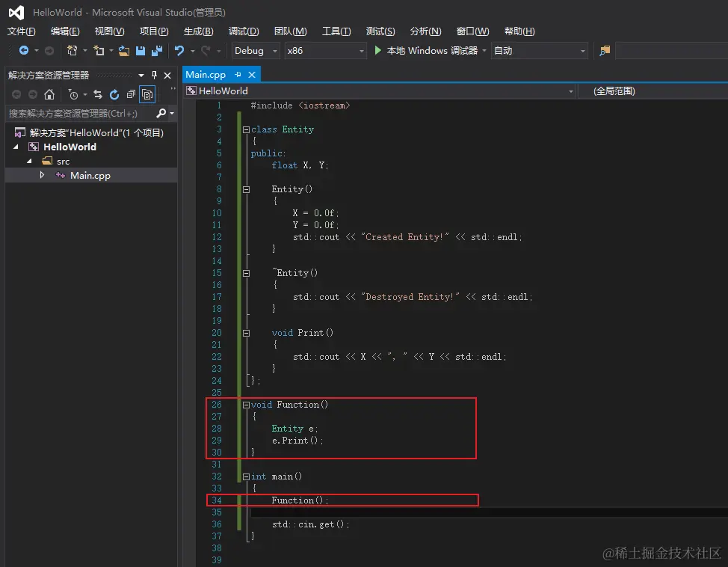The image size is (728, 567).
Task: Click the blue Navigate Backward arrow
Action: click(24, 50)
